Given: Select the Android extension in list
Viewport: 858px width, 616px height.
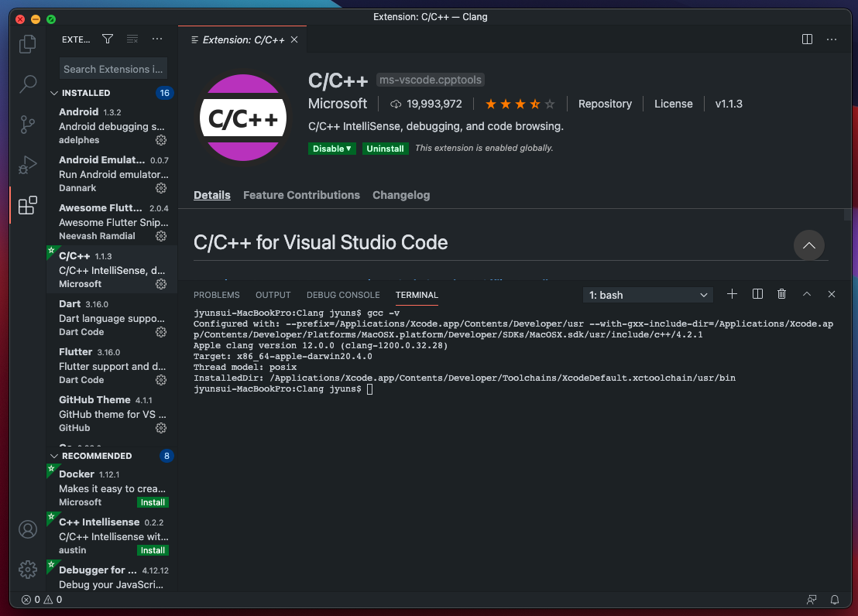Looking at the screenshot, I should click(112, 126).
